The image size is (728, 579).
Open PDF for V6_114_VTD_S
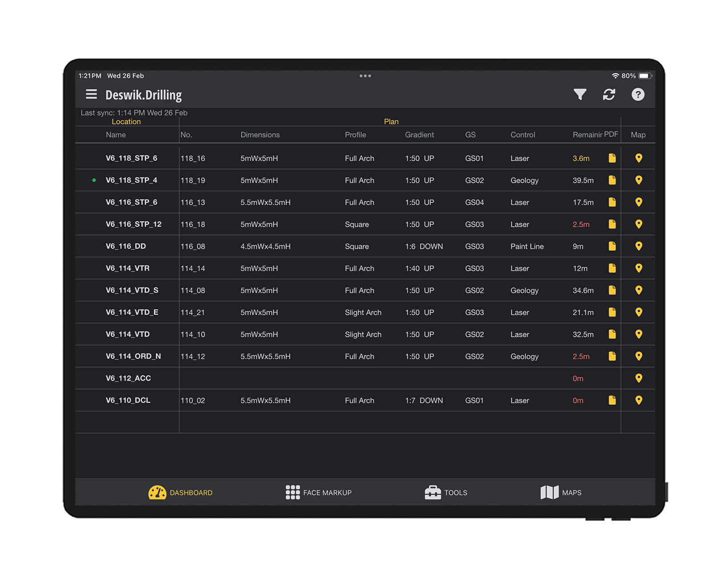tap(612, 290)
